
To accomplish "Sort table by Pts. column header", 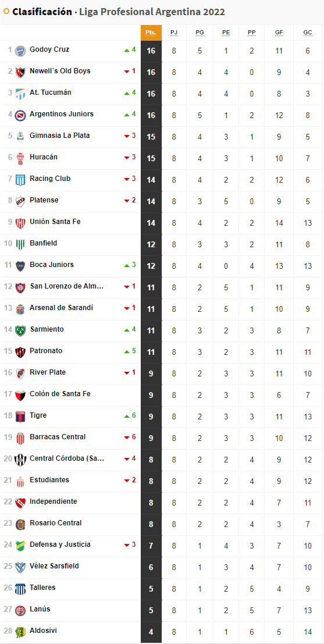I will tap(151, 33).
